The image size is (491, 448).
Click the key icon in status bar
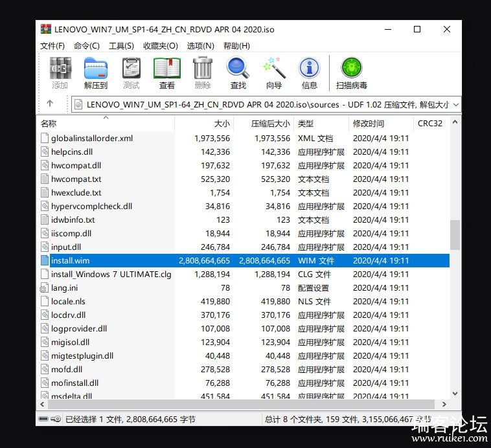click(x=56, y=419)
